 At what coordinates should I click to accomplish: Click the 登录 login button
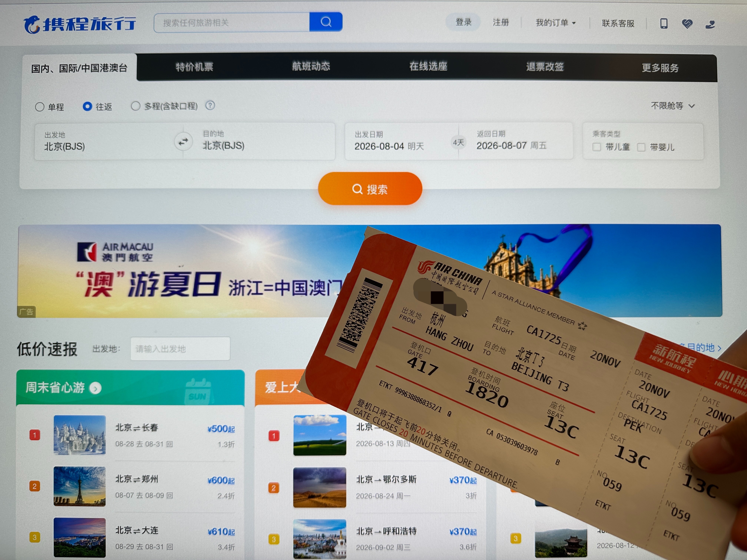click(x=463, y=22)
